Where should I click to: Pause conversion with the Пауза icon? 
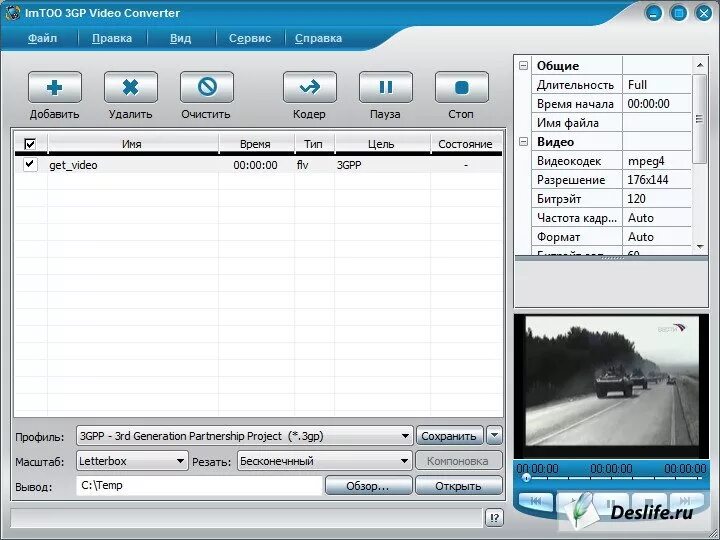click(x=386, y=87)
